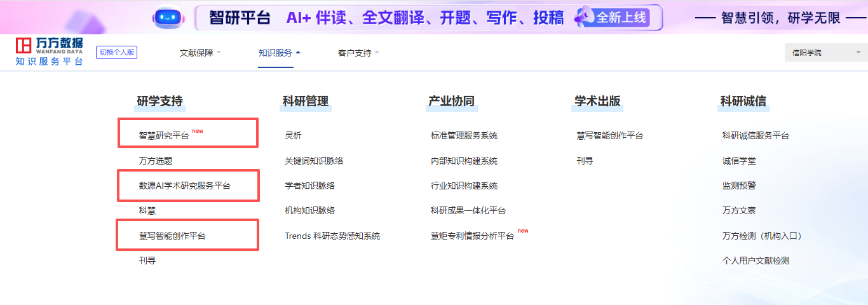Open 智慧研究平台 link
Image resolution: width=868 pixels, height=305 pixels.
[x=164, y=135]
